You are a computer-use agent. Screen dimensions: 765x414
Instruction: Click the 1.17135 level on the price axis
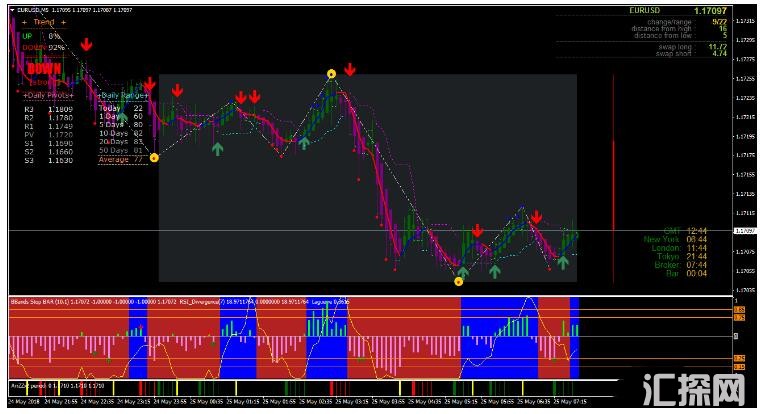[x=745, y=194]
